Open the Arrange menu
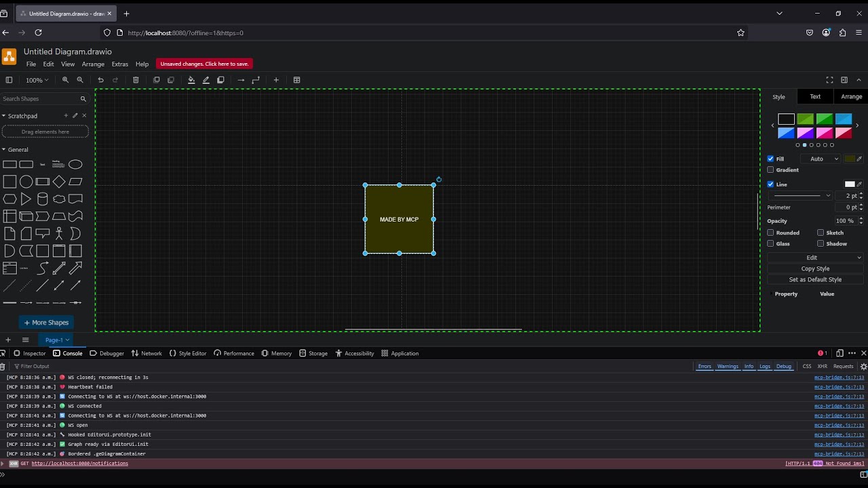The width and height of the screenshot is (868, 488). 93,64
